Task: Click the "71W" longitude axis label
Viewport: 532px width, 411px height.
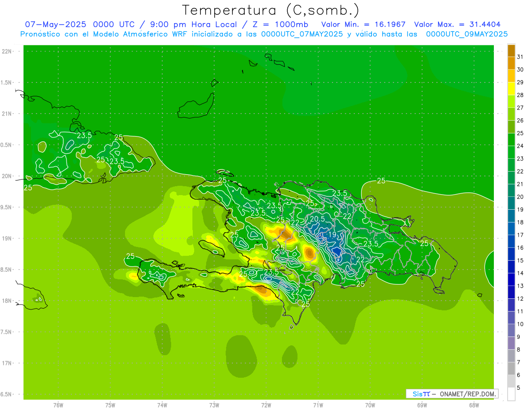Action: point(318,405)
